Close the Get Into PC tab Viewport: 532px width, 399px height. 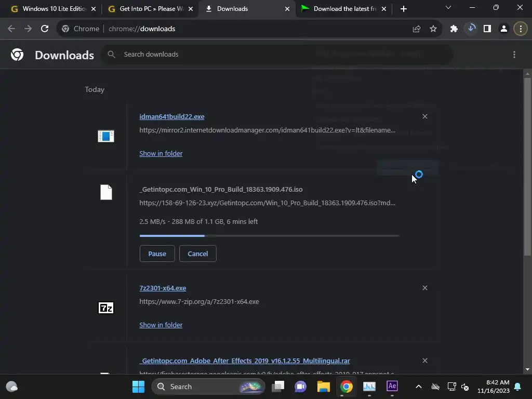[191, 9]
